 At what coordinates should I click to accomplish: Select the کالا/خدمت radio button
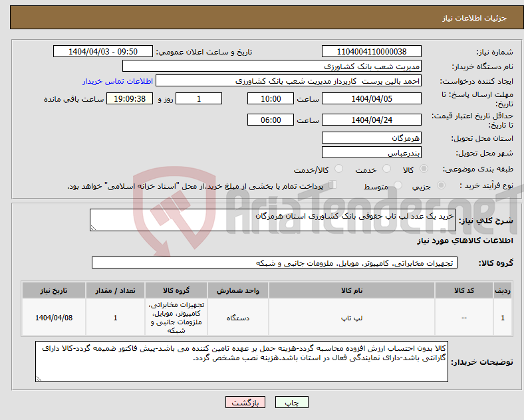(x=338, y=169)
